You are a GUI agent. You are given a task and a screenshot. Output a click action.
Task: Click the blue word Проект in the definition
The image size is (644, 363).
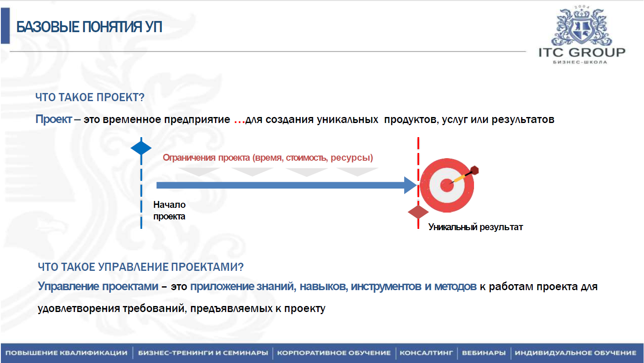54,119
